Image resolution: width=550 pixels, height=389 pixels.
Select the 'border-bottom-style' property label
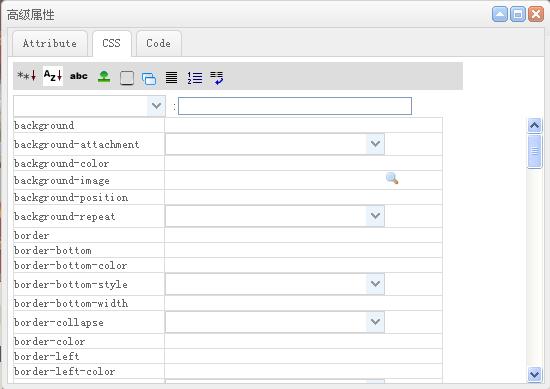pos(71,284)
